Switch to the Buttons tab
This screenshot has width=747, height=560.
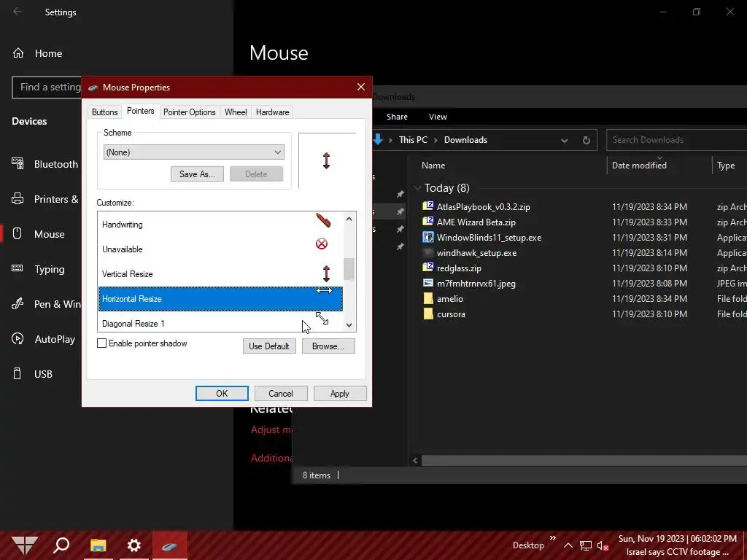tap(105, 112)
